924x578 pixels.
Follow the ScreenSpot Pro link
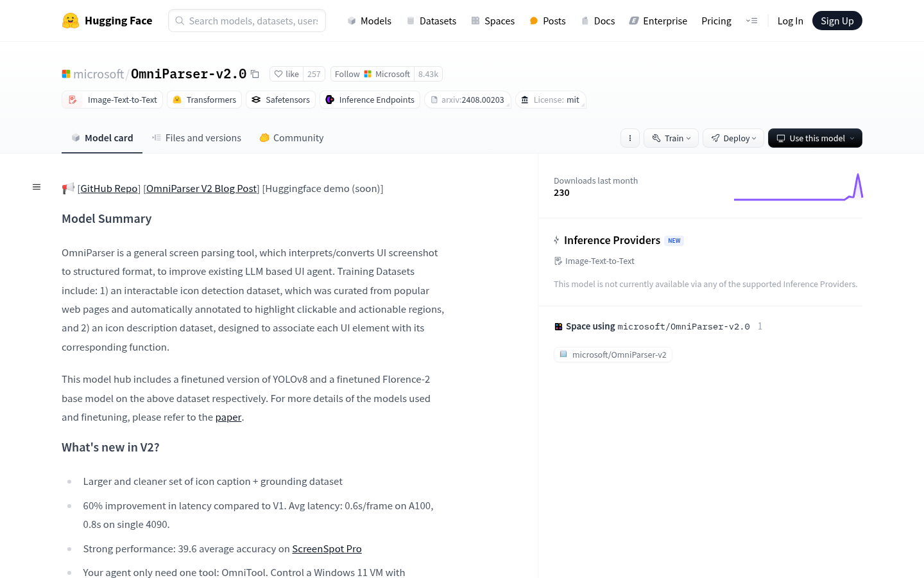coord(327,548)
